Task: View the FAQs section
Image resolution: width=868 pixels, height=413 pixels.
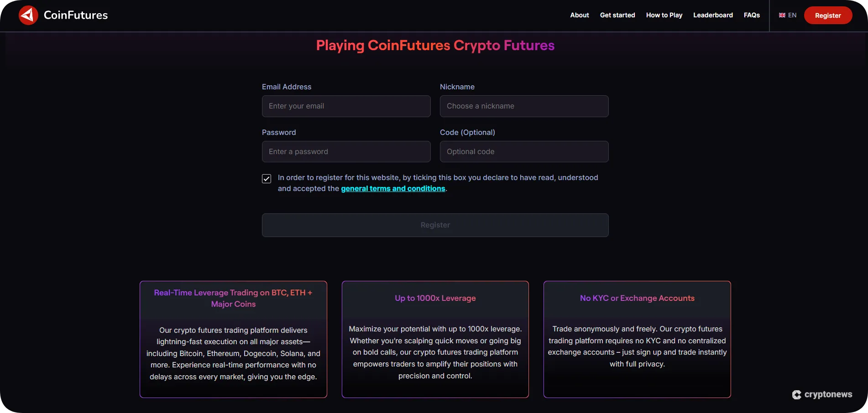Action: click(752, 15)
